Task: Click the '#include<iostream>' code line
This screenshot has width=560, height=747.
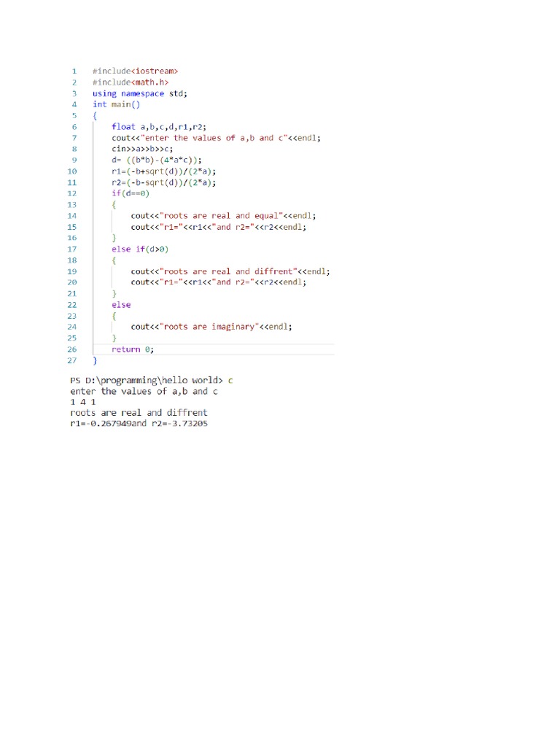Action: pos(135,71)
